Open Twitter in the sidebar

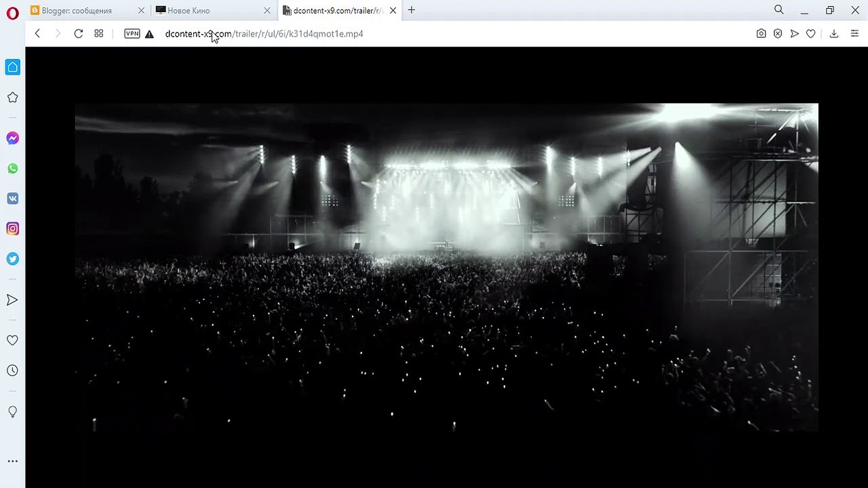[x=13, y=259]
